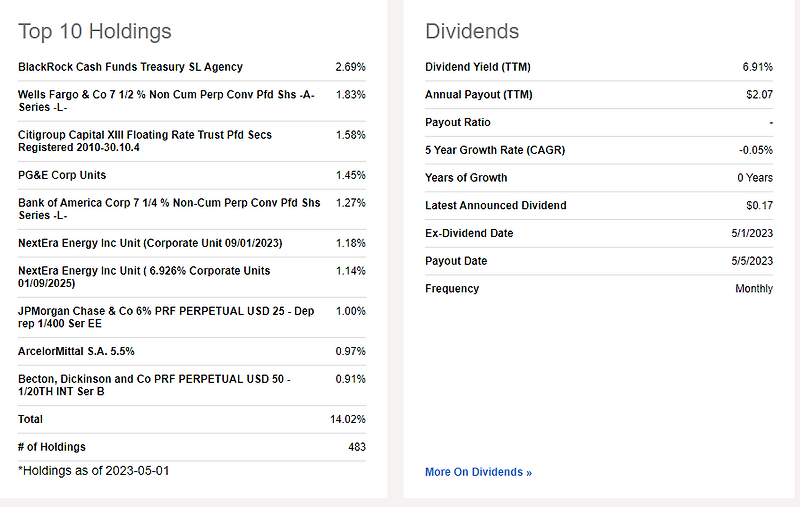Select the Payout Ratio label

458,122
